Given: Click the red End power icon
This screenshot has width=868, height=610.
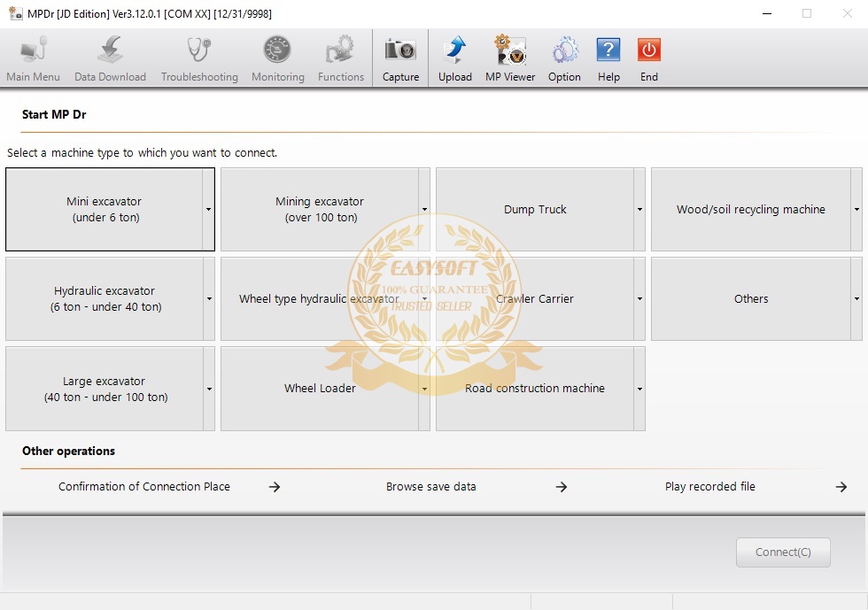Looking at the screenshot, I should (648, 50).
